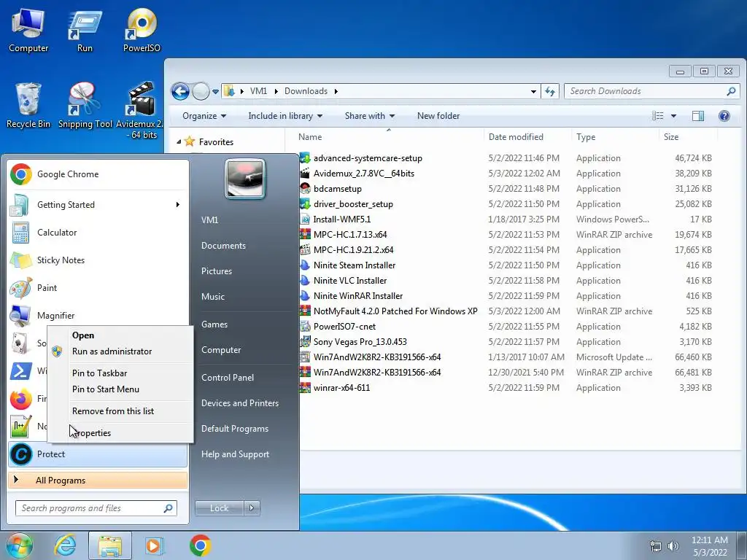747x560 pixels.
Task: Open Internet Explorer from the taskbar
Action: pyautogui.click(x=65, y=545)
